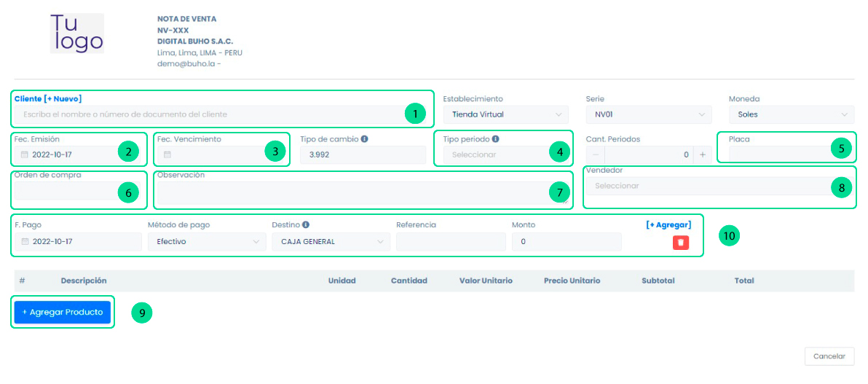Select a Método de pago option
Viewport: 868px width, 384px height.
tap(206, 242)
